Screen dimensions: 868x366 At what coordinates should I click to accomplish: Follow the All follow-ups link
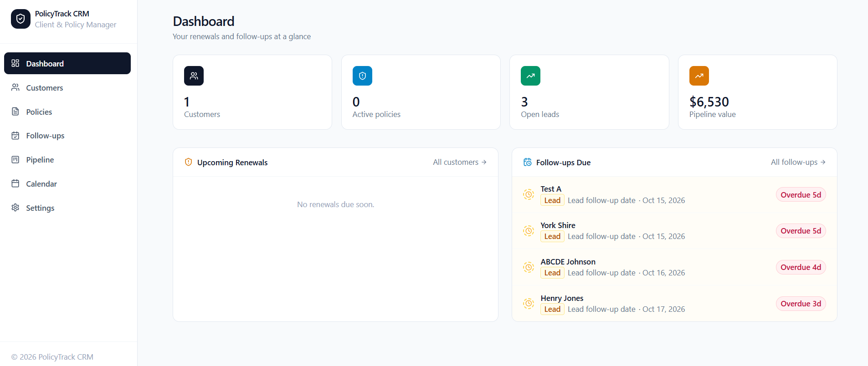tap(798, 162)
